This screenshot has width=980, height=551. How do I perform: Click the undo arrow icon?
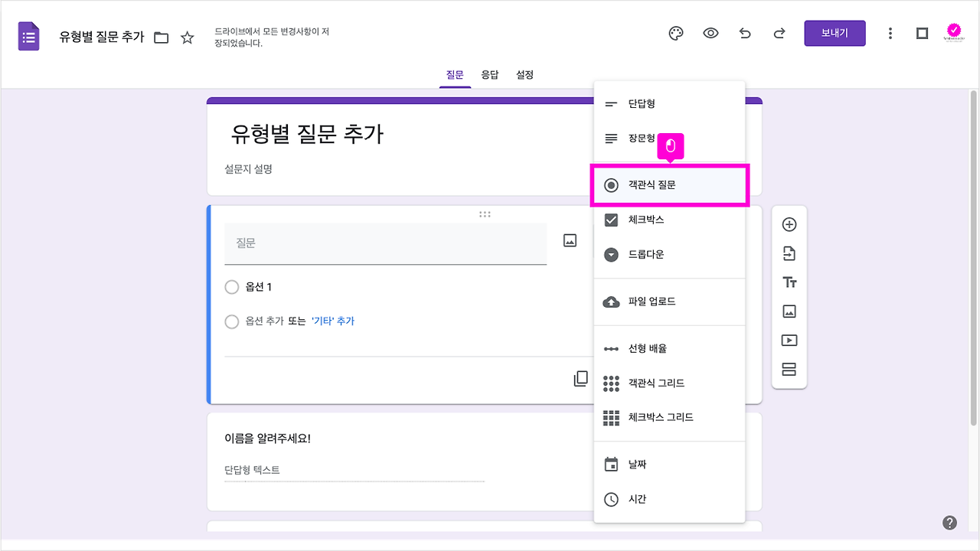click(x=745, y=33)
